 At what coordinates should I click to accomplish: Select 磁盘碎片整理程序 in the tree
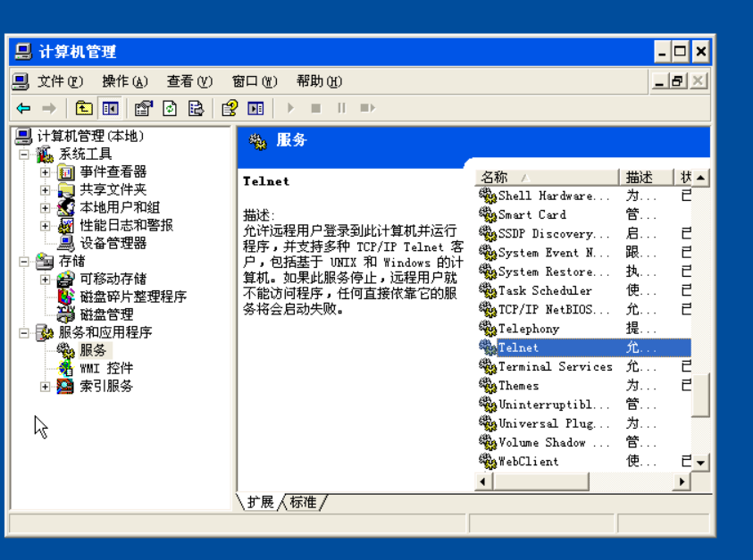[133, 297]
